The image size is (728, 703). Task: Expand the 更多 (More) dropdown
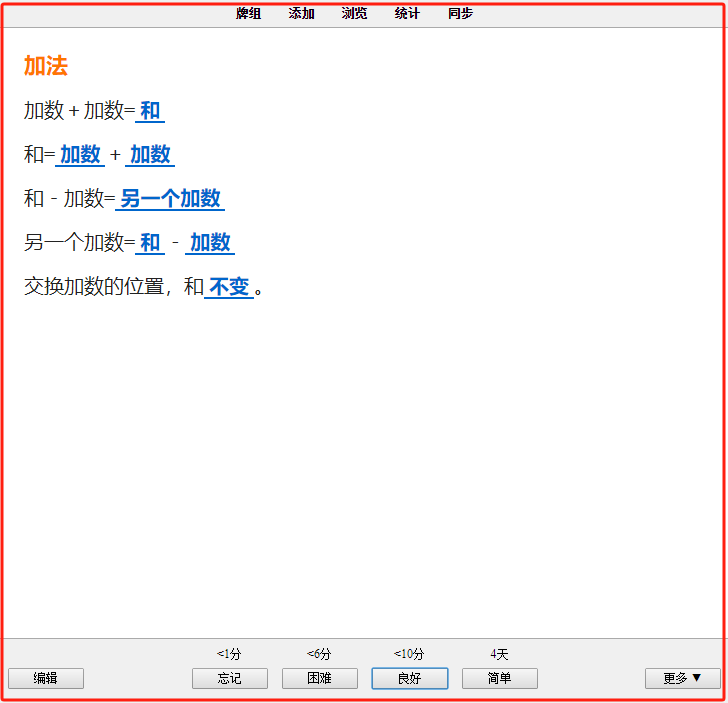point(682,678)
